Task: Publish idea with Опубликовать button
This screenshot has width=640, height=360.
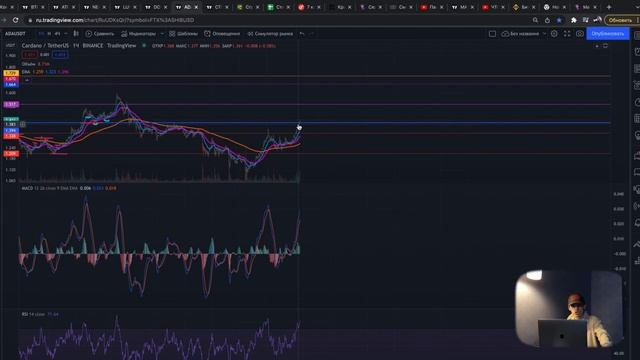Action: 608,33
